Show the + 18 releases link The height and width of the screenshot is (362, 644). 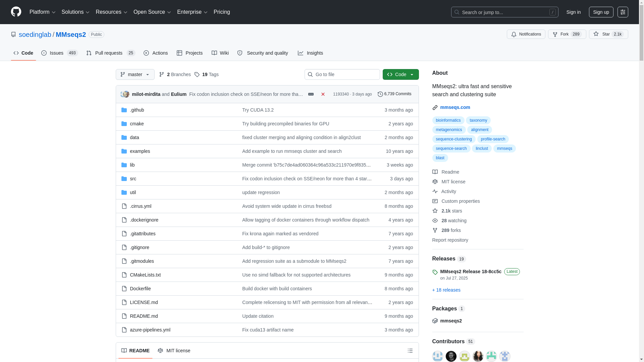446,290
